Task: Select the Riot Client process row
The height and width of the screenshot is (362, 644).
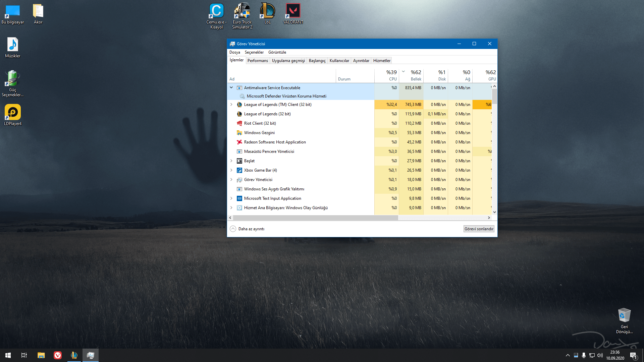Action: click(260, 123)
